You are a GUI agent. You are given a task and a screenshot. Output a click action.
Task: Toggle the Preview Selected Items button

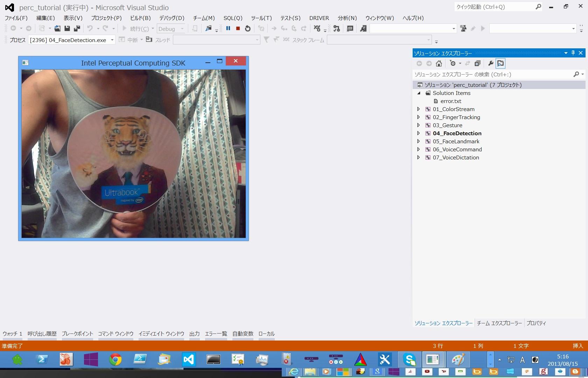tap(500, 63)
